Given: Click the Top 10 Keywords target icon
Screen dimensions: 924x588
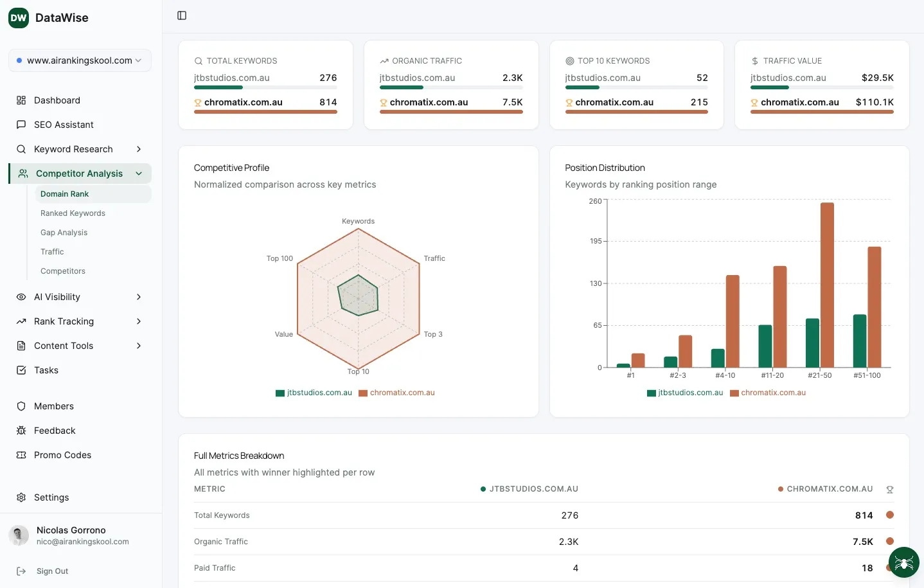Looking at the screenshot, I should point(569,60).
